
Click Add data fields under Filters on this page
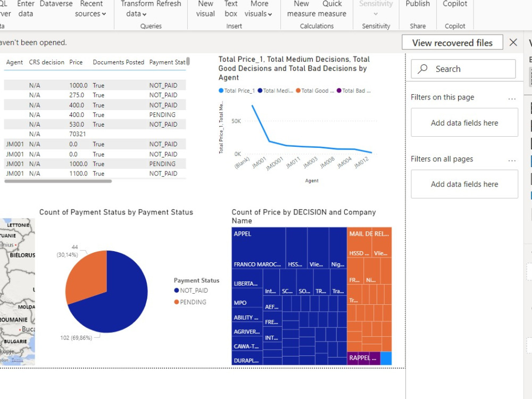click(464, 122)
